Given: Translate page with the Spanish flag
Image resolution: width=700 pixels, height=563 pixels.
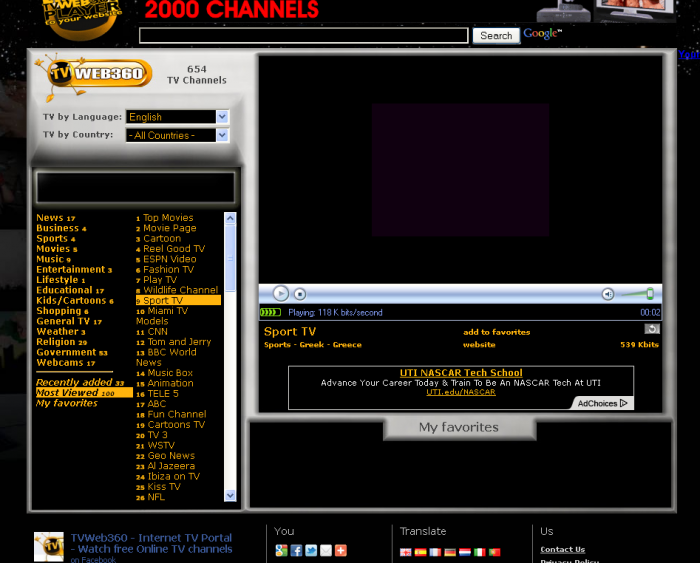Looking at the screenshot, I should (x=420, y=552).
